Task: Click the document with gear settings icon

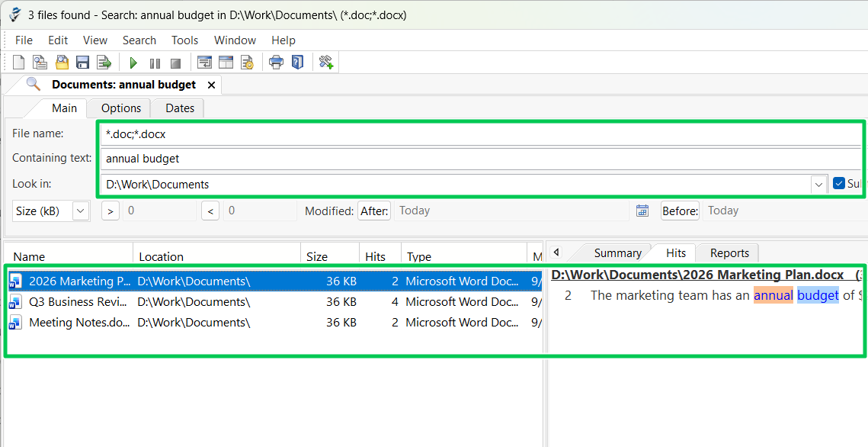Action: tap(247, 62)
